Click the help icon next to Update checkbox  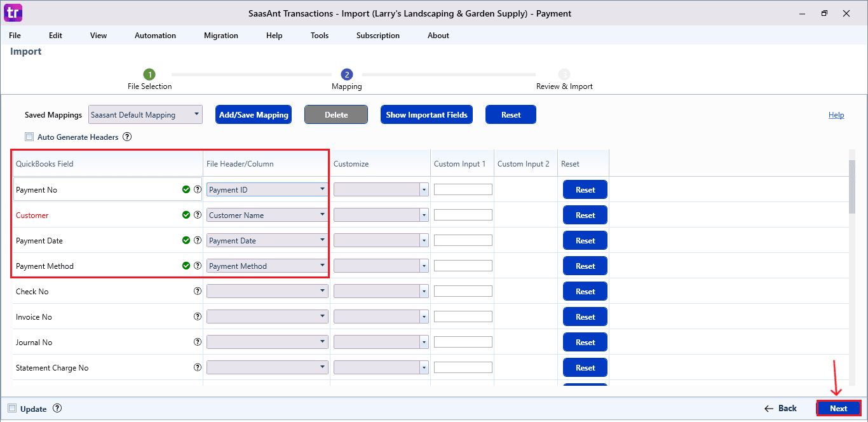[57, 409]
